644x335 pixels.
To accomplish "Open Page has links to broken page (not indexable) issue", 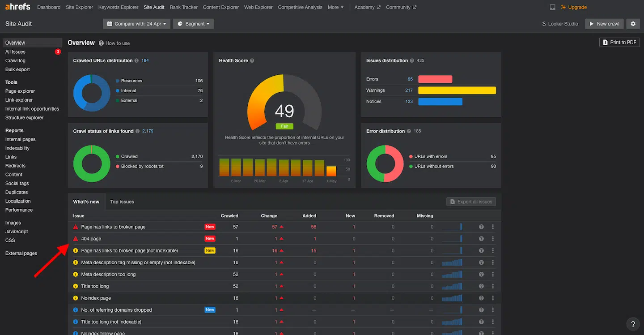I will [129, 251].
